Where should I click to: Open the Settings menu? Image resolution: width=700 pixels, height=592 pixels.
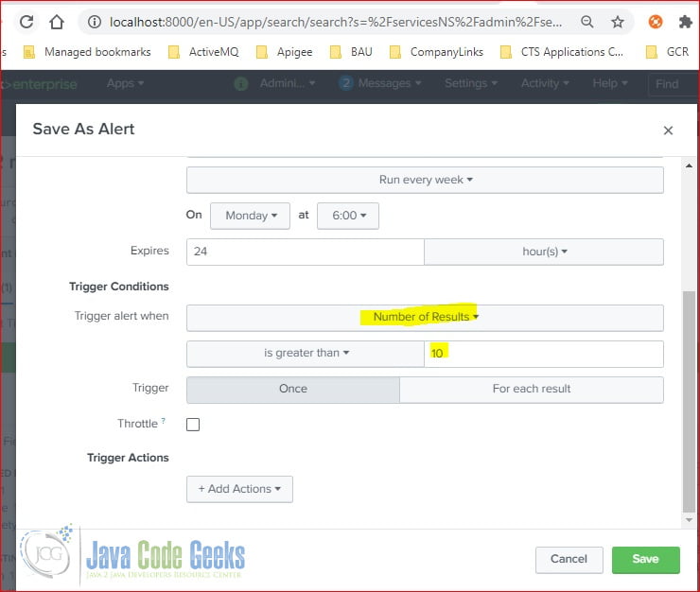(470, 83)
